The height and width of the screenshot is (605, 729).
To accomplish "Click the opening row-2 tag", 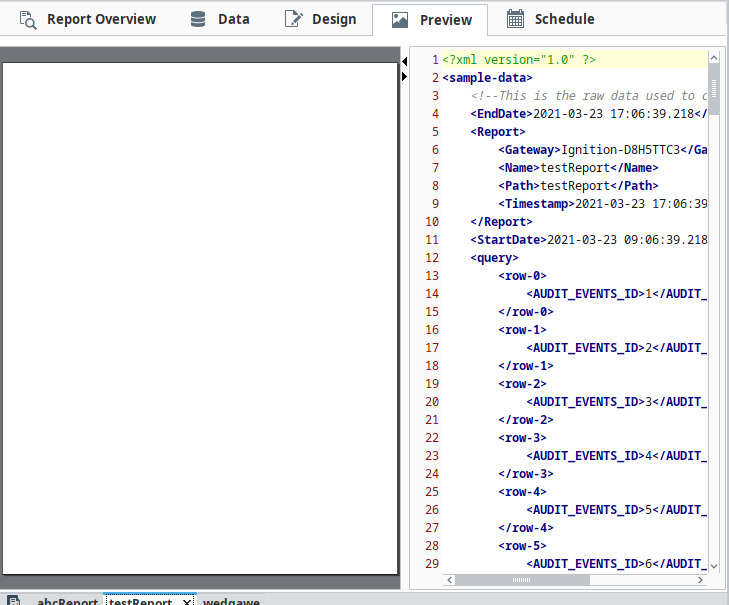I will coord(522,384).
